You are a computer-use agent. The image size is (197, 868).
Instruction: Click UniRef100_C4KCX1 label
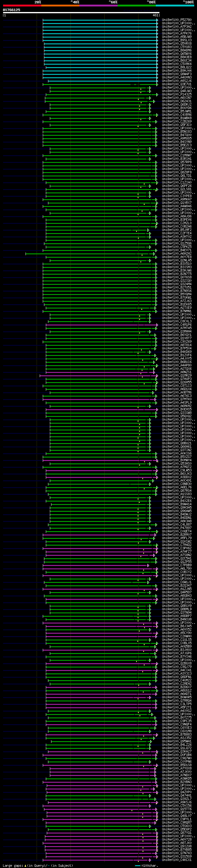point(177,860)
